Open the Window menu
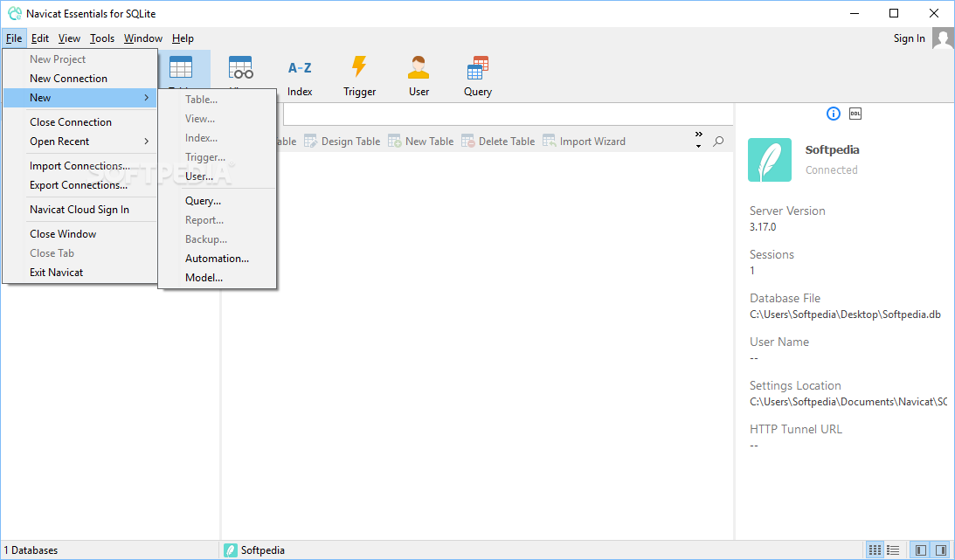 (x=143, y=38)
